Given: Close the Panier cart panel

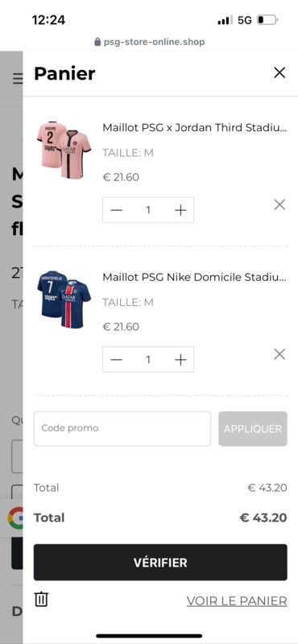Looking at the screenshot, I should (279, 72).
